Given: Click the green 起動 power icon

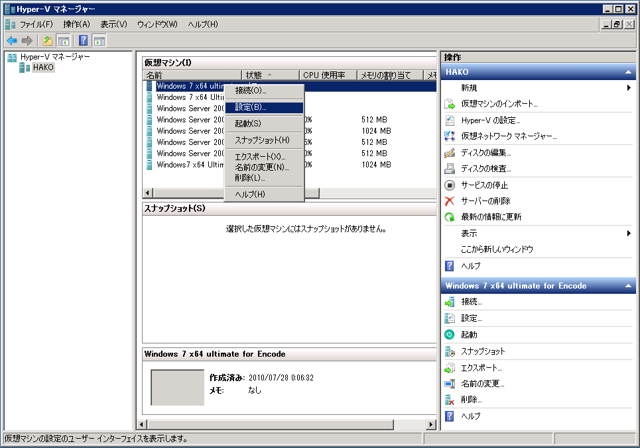Looking at the screenshot, I should [449, 335].
